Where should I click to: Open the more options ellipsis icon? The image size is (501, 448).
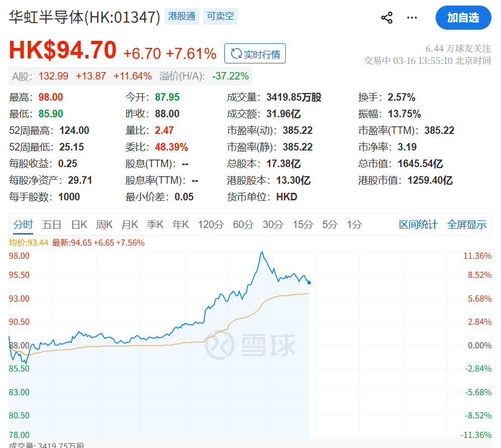click(411, 18)
